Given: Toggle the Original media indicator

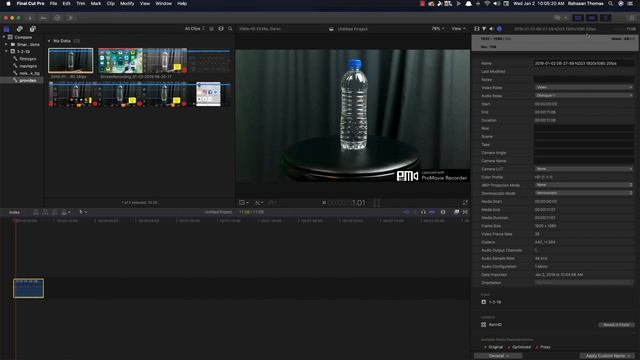Looking at the screenshot, I should pyautogui.click(x=494, y=347).
